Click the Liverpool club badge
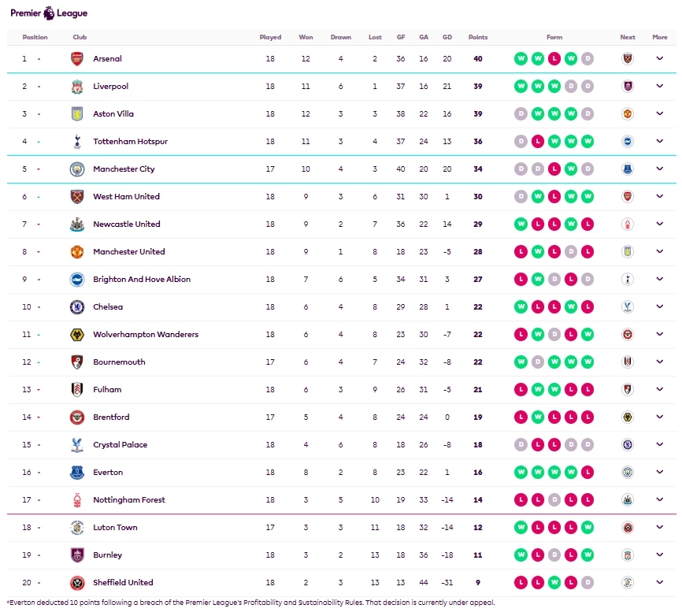The height and width of the screenshot is (616, 682). point(76,87)
